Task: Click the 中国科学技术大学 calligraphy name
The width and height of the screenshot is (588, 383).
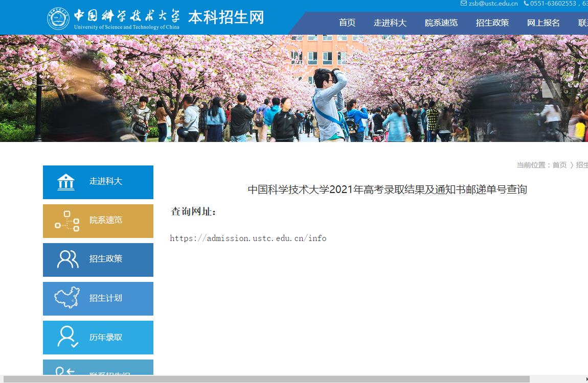Action: pyautogui.click(x=126, y=16)
